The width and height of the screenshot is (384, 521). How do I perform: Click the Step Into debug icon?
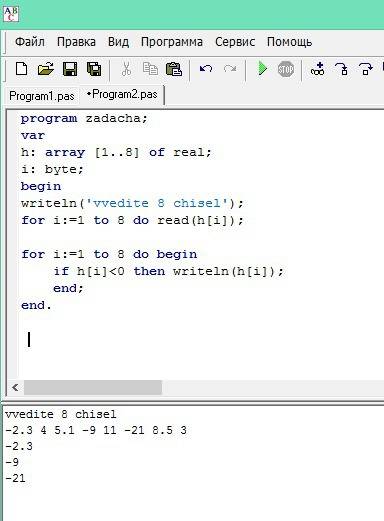click(341, 69)
